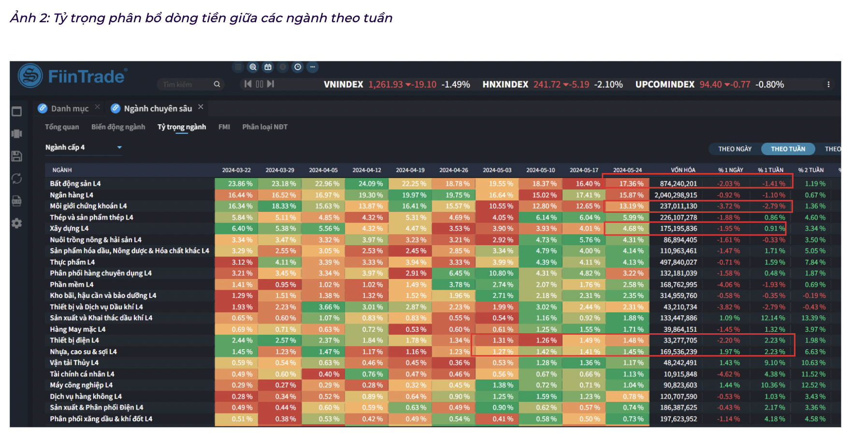The height and width of the screenshot is (442, 868).
Task: Click the magnifier icon in search box
Action: [217, 84]
